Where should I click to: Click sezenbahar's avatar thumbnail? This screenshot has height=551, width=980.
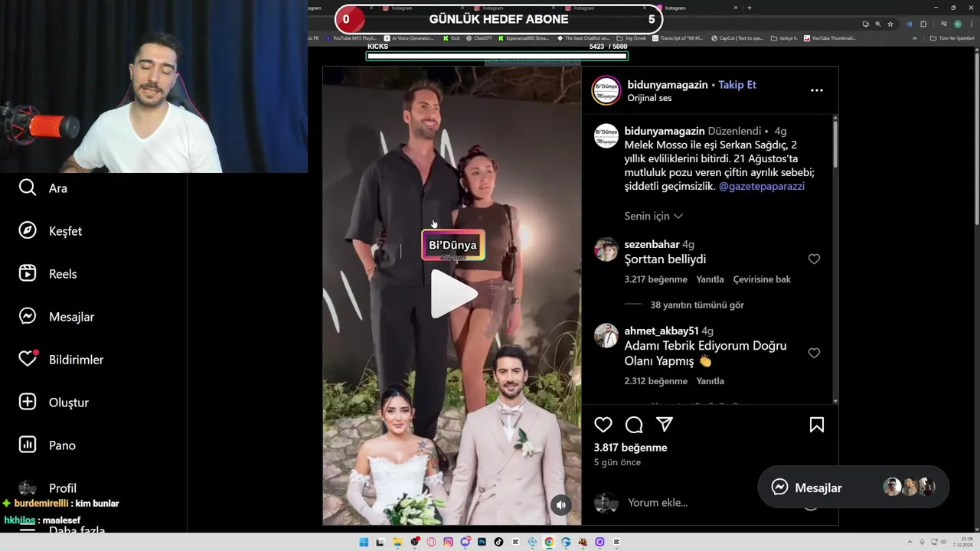click(x=606, y=249)
